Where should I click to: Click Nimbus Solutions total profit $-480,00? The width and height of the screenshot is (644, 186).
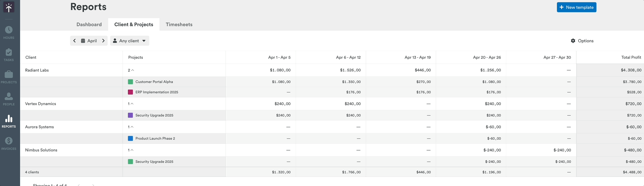point(633,150)
